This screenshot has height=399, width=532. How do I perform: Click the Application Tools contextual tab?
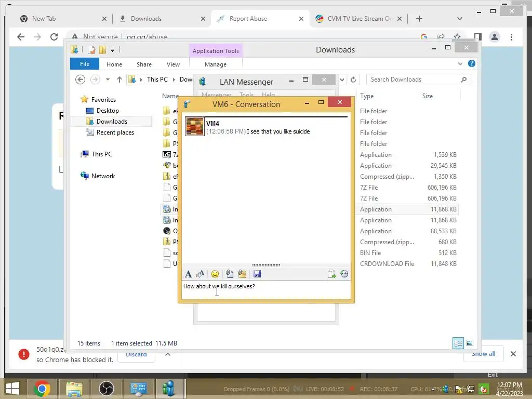click(216, 50)
